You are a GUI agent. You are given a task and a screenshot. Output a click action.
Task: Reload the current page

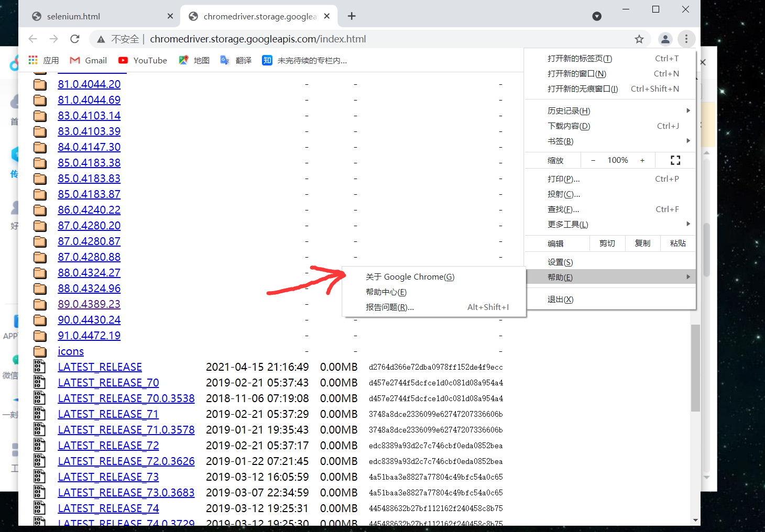tap(74, 38)
